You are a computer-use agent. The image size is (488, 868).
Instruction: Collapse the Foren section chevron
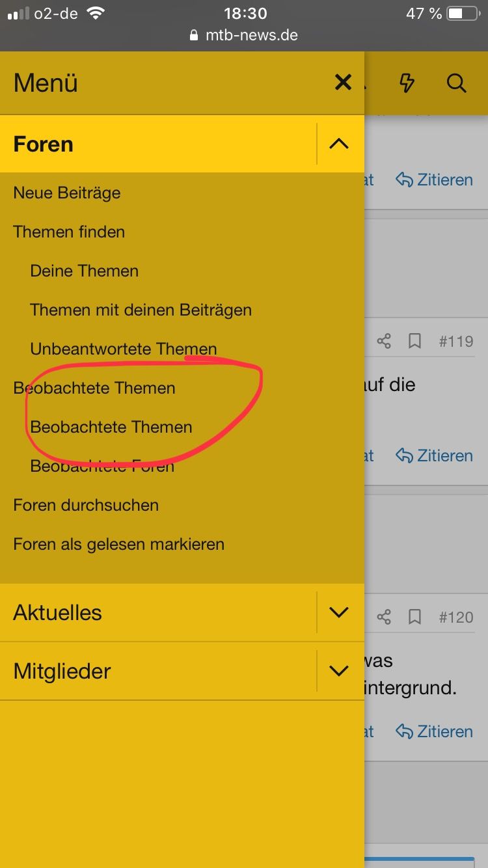pyautogui.click(x=339, y=144)
